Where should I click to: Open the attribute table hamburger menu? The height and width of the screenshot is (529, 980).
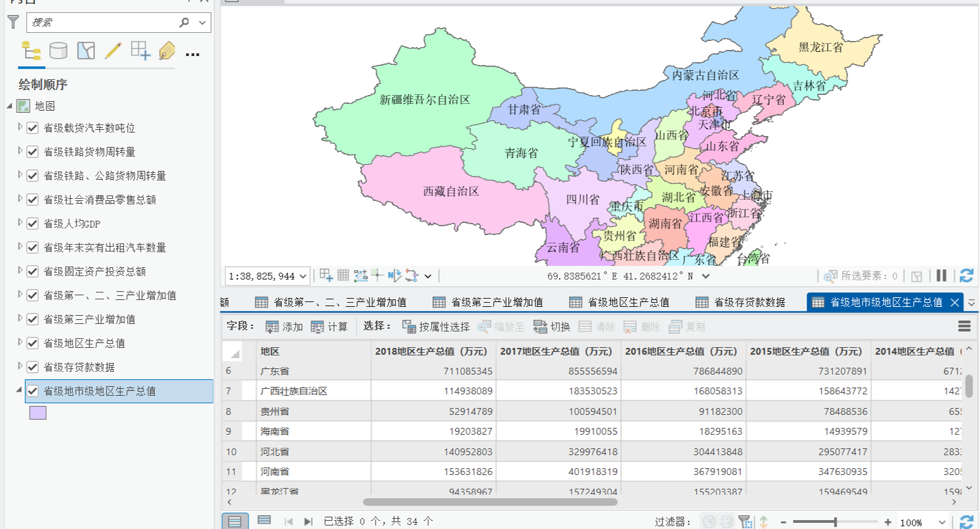(964, 327)
